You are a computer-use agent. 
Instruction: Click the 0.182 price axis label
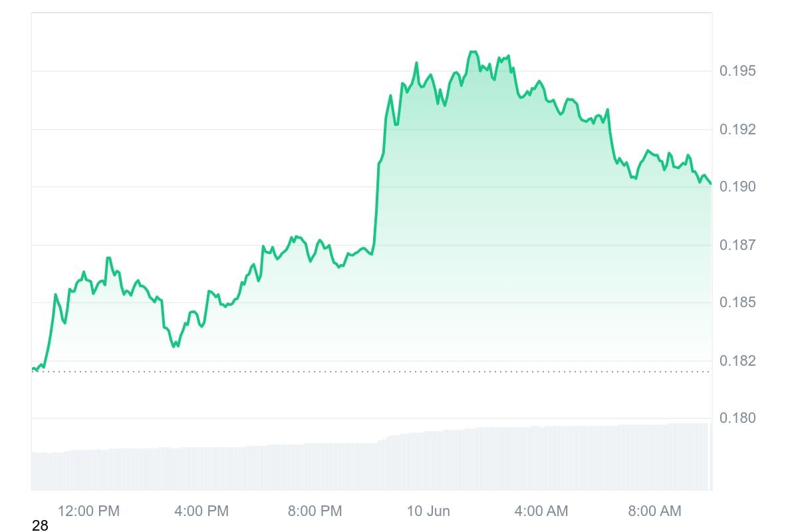(737, 361)
